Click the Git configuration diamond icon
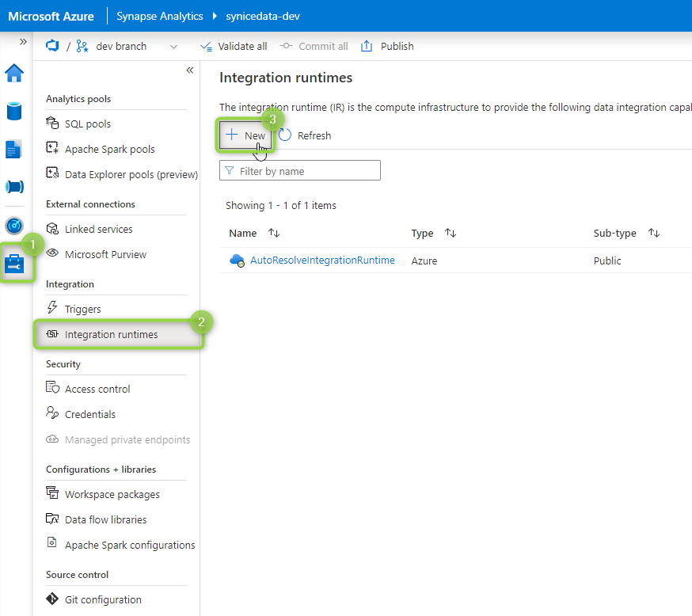The image size is (692, 616). [52, 599]
